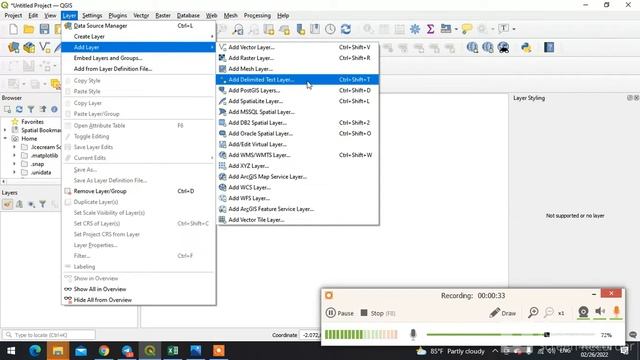This screenshot has width=640, height=360.
Task: Expand the .unidata folder arrow
Action: point(14,173)
